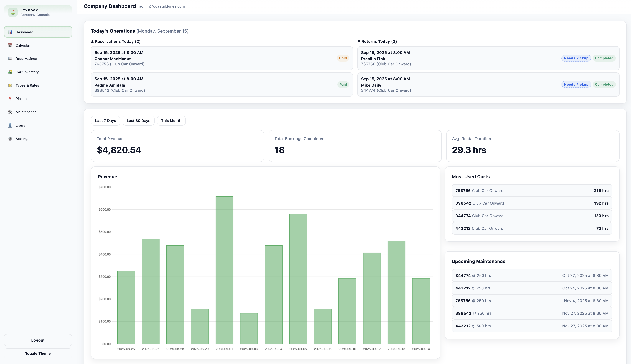
Task: Open Types & Rates using its sidebar icon
Action: (x=10, y=85)
